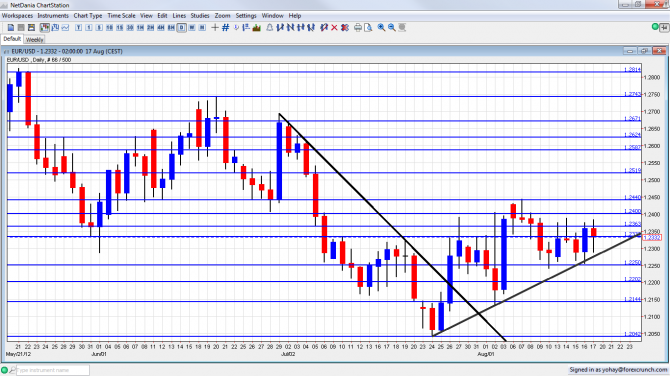Toggle the grid hash icon
670x376 pixels.
[x=226, y=27]
